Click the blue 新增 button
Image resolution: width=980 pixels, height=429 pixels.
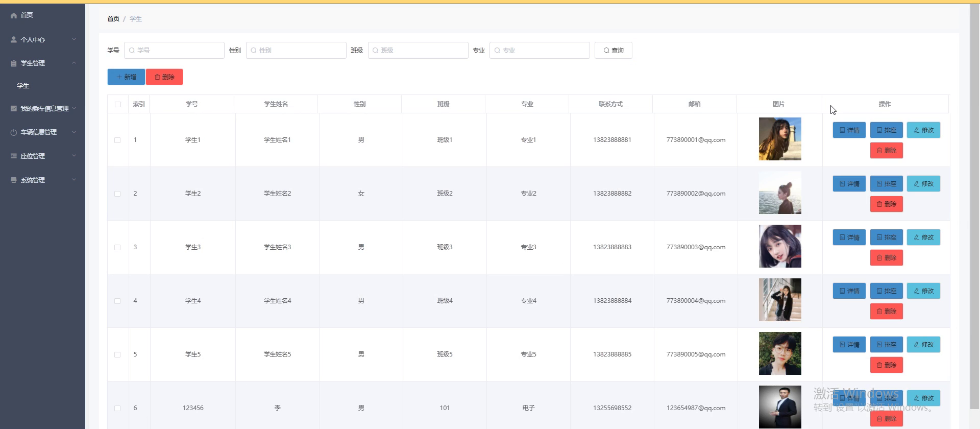(x=126, y=77)
